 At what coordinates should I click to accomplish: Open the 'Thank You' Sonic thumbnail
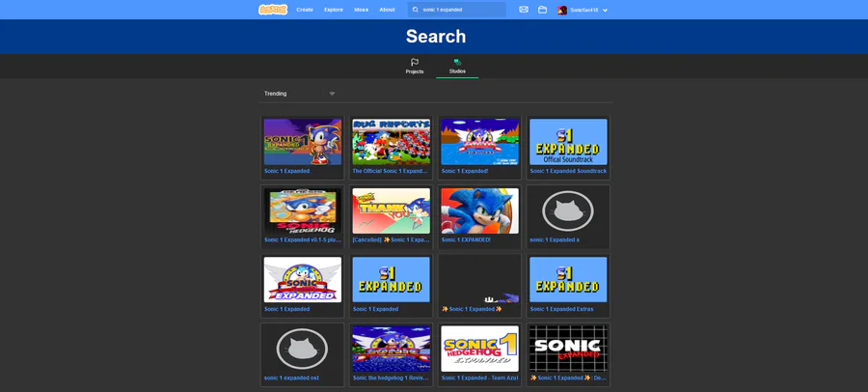tap(391, 210)
